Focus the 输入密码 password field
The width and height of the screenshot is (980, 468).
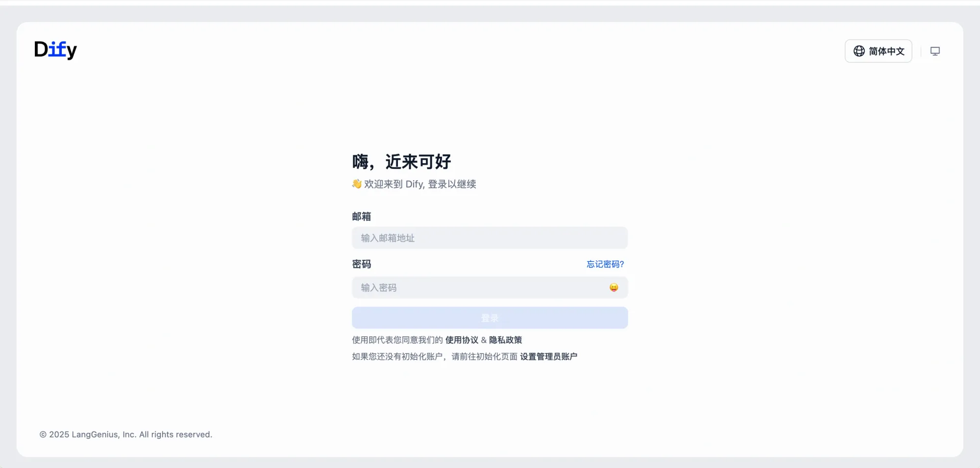coord(490,288)
